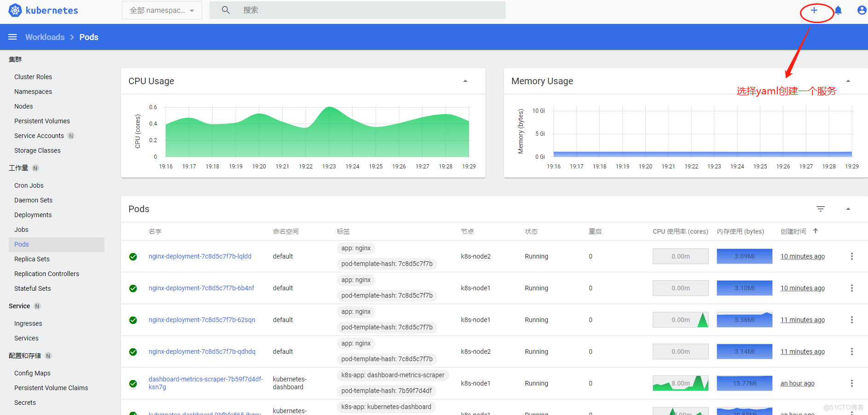The image size is (868, 415).
Task: Open pod nginx-deployment-7c8d5c7f7b-lqldd link
Action: pos(200,256)
